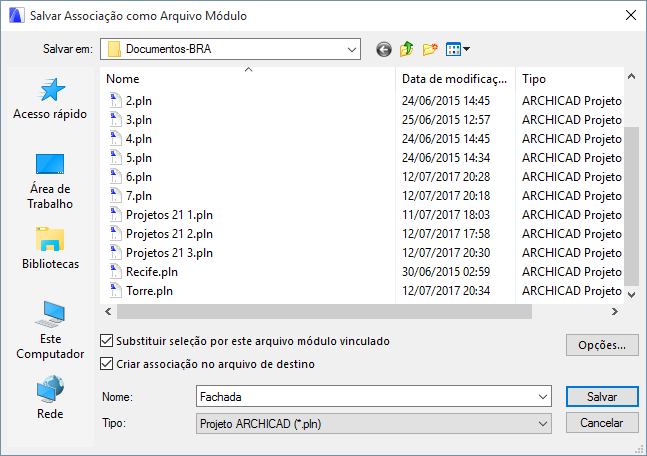Toggle Criar associação no arquivo de destino

pyautogui.click(x=106, y=364)
